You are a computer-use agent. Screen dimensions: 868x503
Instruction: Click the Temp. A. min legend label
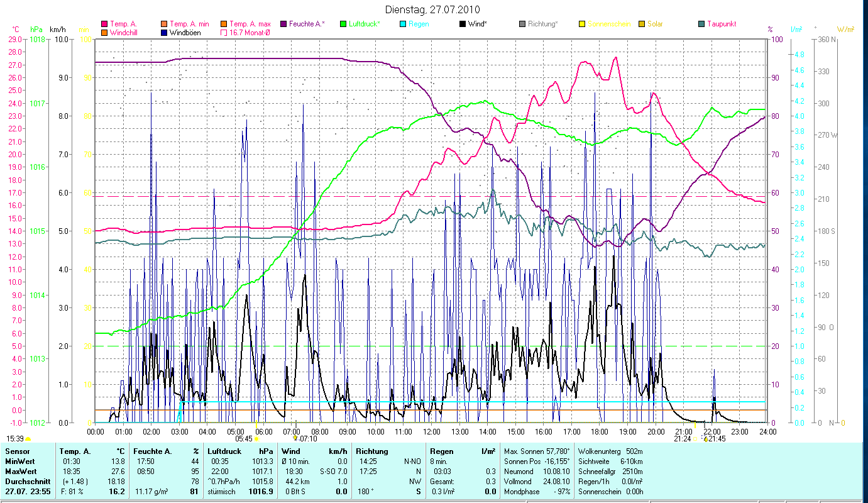click(x=189, y=24)
